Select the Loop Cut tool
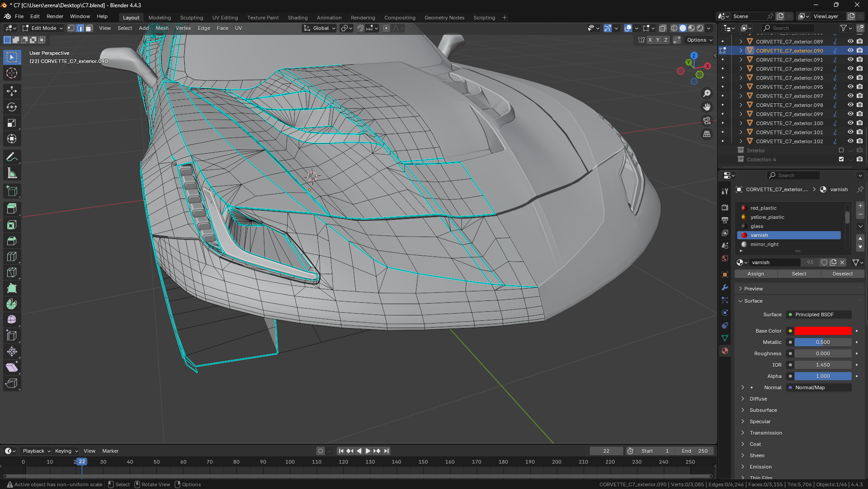868x489 pixels. tap(12, 257)
